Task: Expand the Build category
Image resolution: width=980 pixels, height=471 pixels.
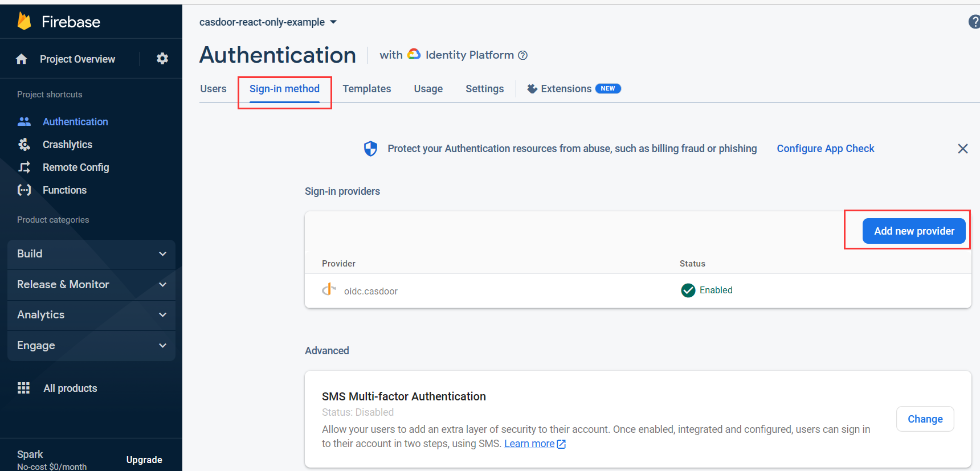Action: click(91, 254)
